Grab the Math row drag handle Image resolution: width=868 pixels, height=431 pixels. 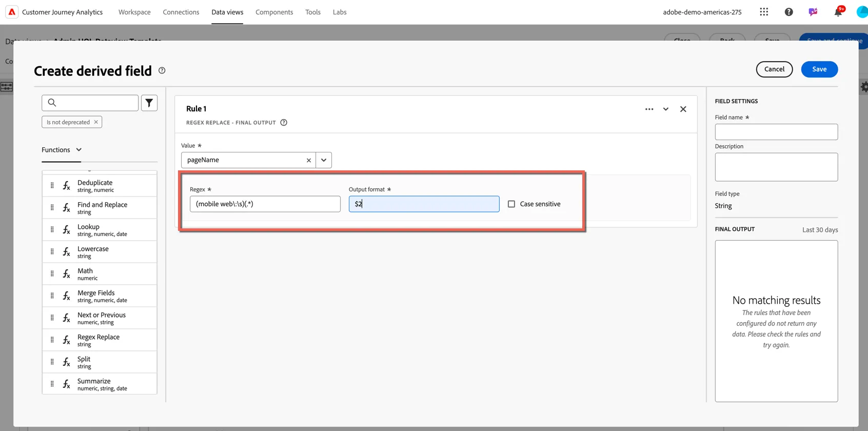[52, 274]
